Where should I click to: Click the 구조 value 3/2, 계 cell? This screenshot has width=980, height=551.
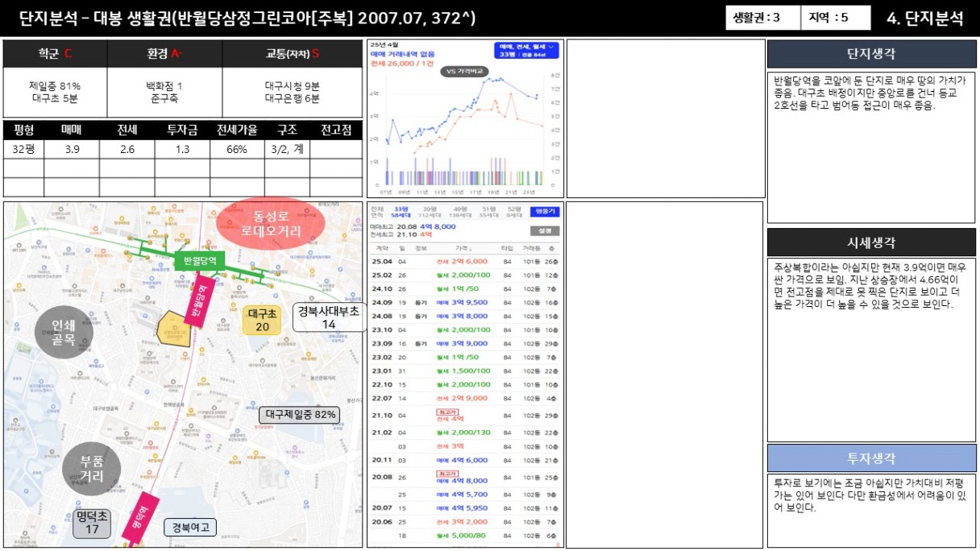[288, 149]
